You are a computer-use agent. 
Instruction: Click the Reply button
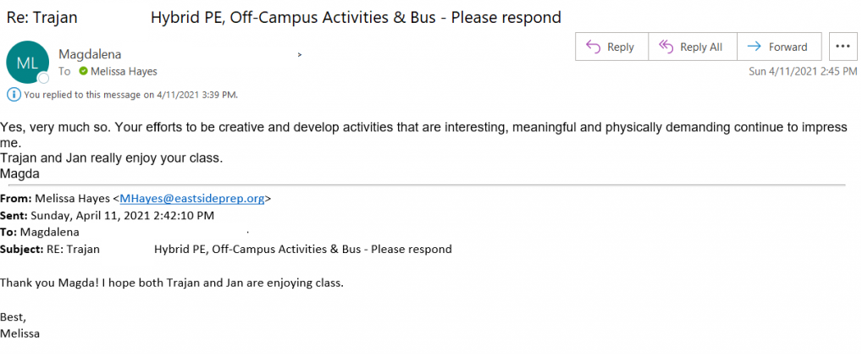611,47
